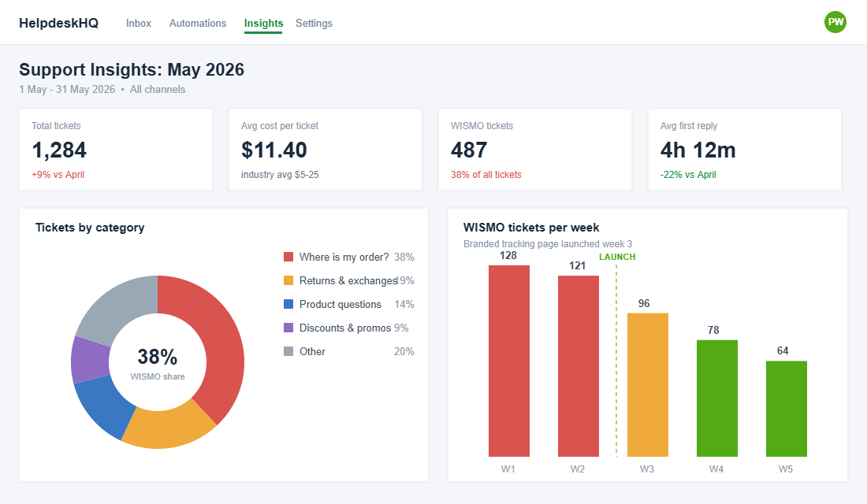
Task: Click the orange W3 bar showing 96
Action: [647, 384]
